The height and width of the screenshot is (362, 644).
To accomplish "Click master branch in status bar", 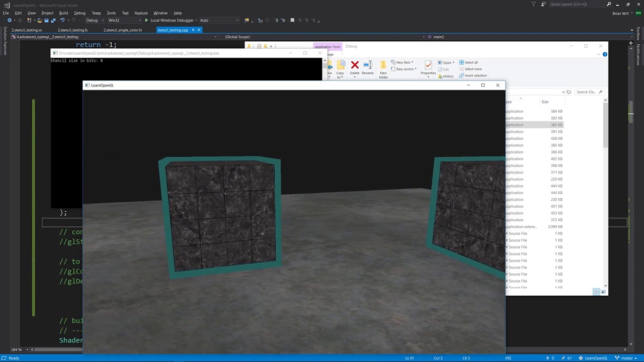I will click(x=626, y=358).
